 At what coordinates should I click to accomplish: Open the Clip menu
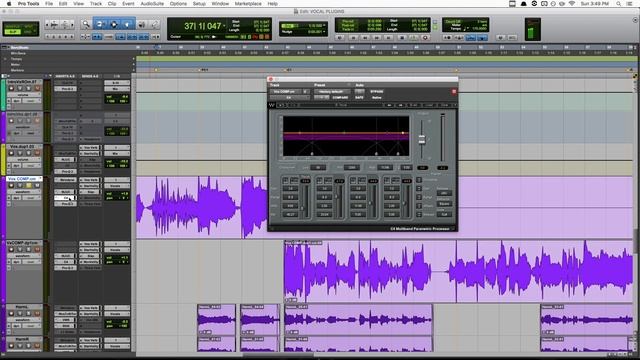[112, 4]
